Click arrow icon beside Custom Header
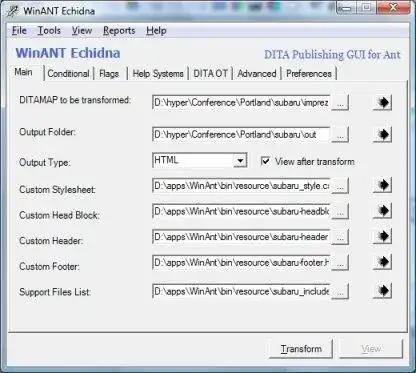 coord(382,236)
